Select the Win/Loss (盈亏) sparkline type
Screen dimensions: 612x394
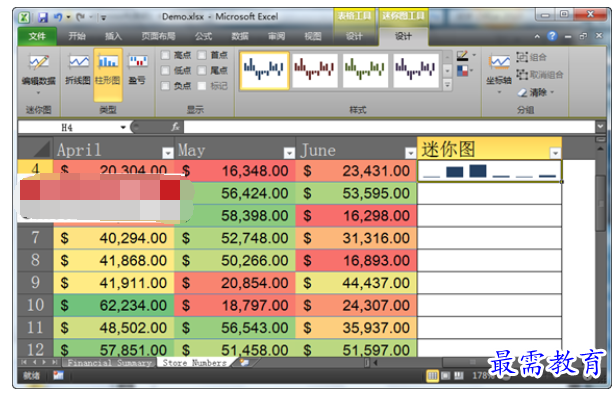coord(138,69)
